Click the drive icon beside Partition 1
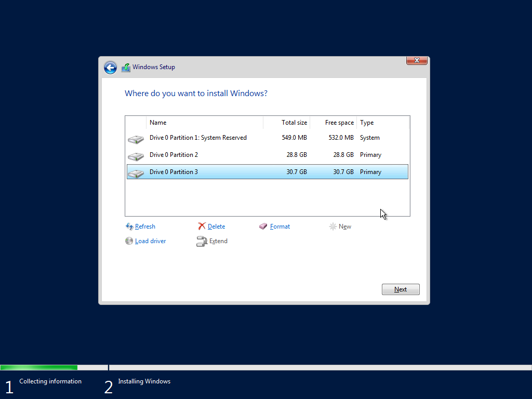Viewport: 532px width, 399px height. (136, 139)
